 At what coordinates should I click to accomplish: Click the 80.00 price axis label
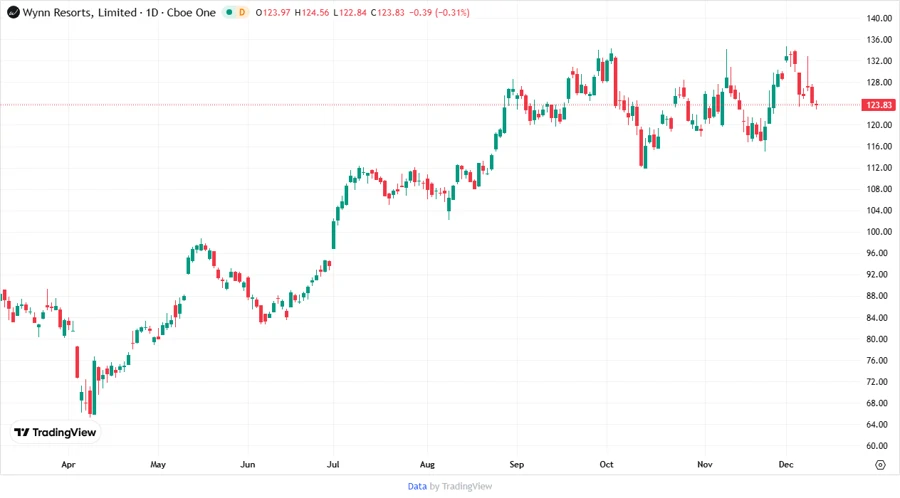(879, 339)
